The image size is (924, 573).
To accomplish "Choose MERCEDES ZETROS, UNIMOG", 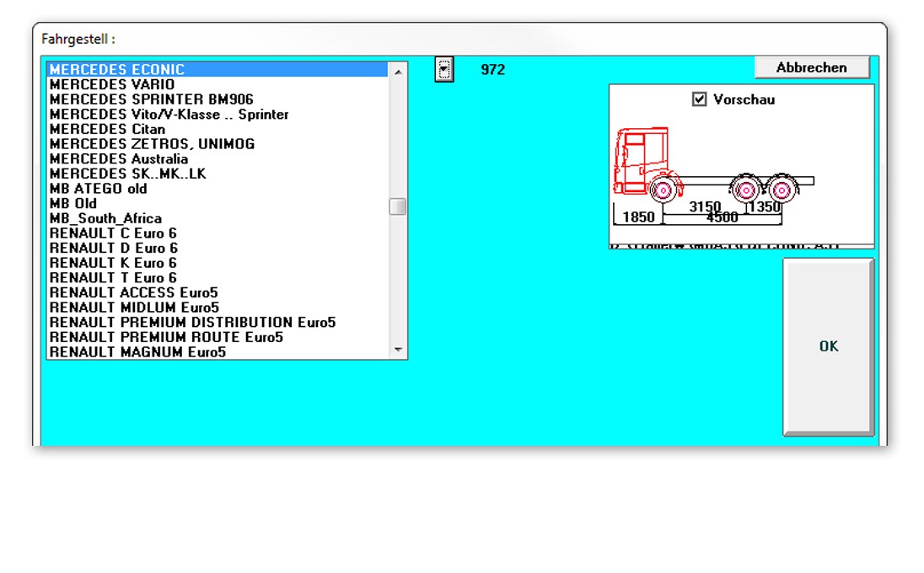I will [218, 144].
